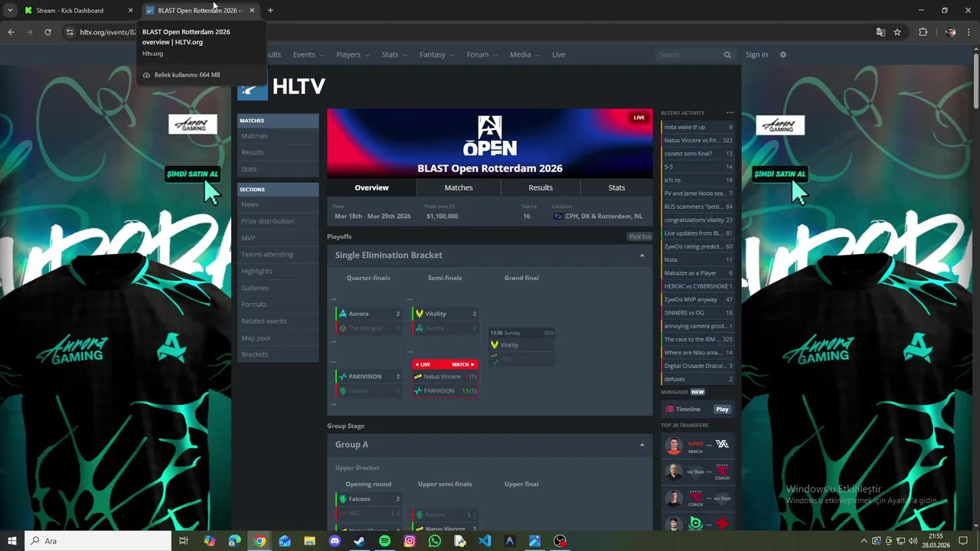Click the left Aurora 'ŞİMDİ SATIN AL' ad button
The height and width of the screenshot is (551, 980).
[x=192, y=174]
